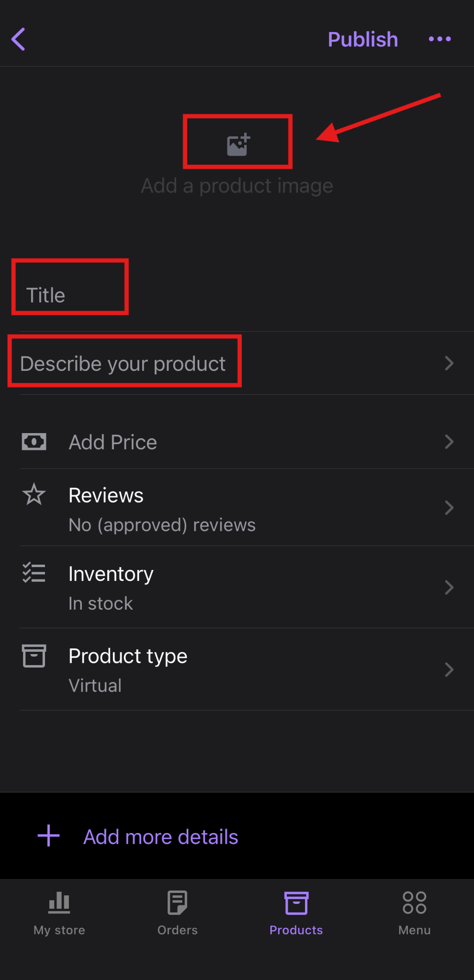This screenshot has height=980, width=474.
Task: Expand the Describe your product chevron
Action: [449, 363]
